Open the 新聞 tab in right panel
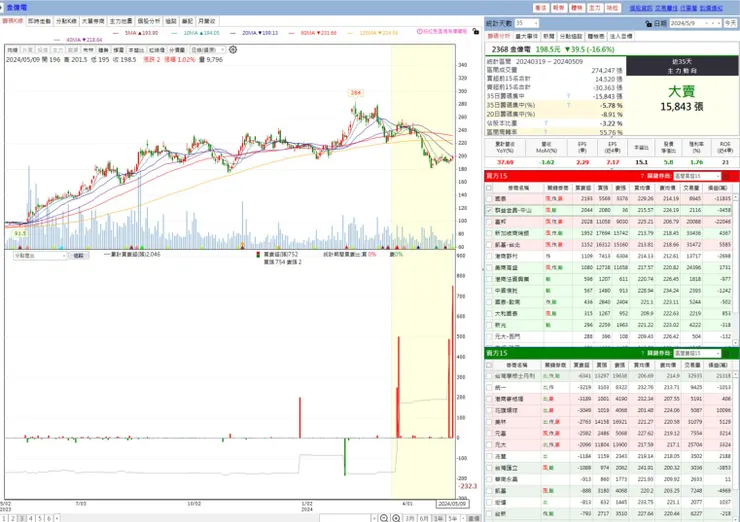Viewport: 740px width, 522px height. (548, 36)
